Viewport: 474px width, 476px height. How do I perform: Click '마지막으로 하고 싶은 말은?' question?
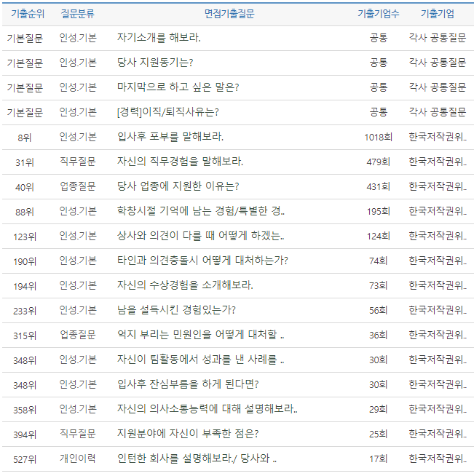coord(178,87)
